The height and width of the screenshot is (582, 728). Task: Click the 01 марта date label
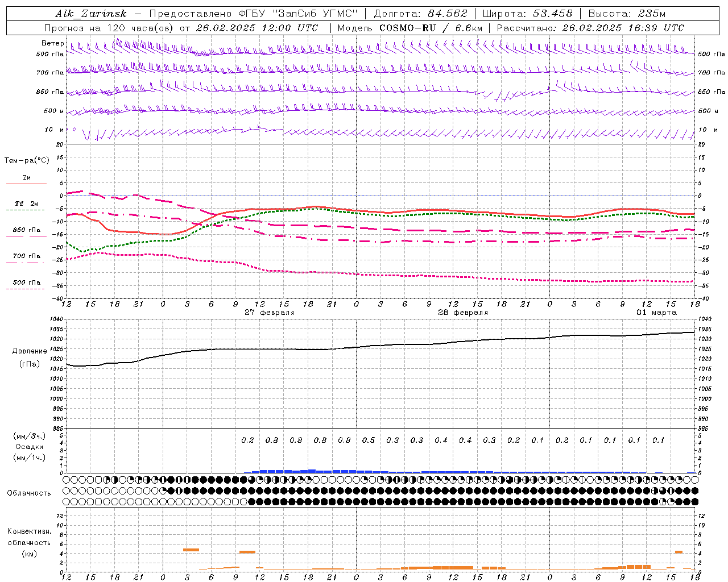(656, 313)
